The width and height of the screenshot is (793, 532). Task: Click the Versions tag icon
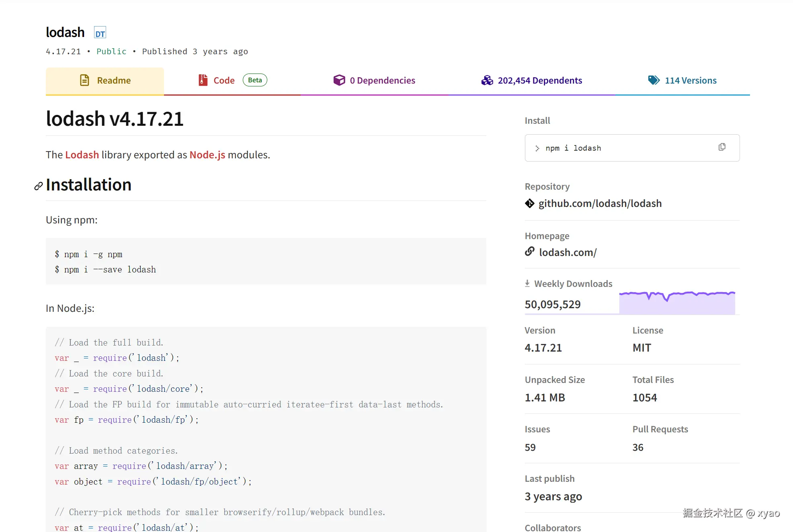(x=654, y=80)
